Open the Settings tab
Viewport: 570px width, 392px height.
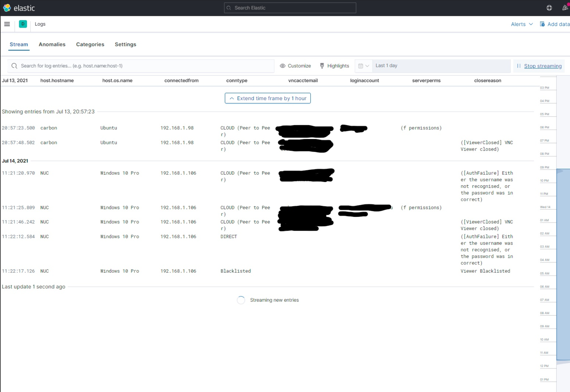click(x=125, y=44)
